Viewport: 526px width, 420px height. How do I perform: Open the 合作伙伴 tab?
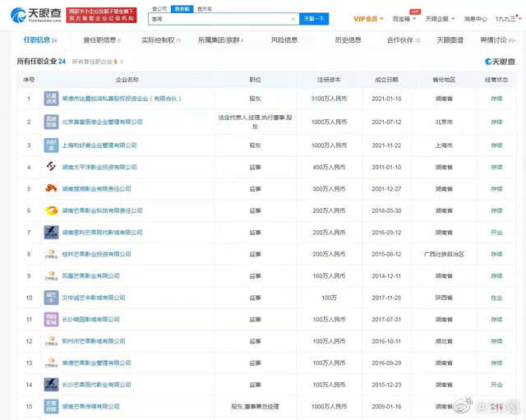tap(404, 40)
